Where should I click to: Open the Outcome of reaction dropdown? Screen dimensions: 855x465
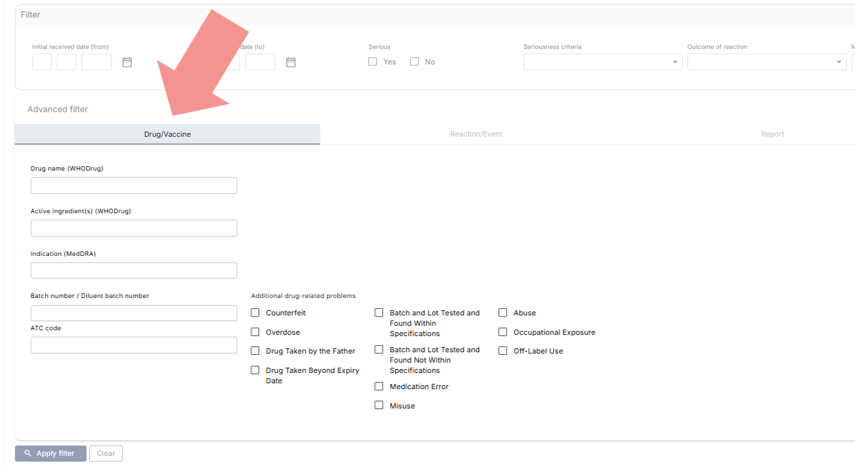[x=766, y=62]
